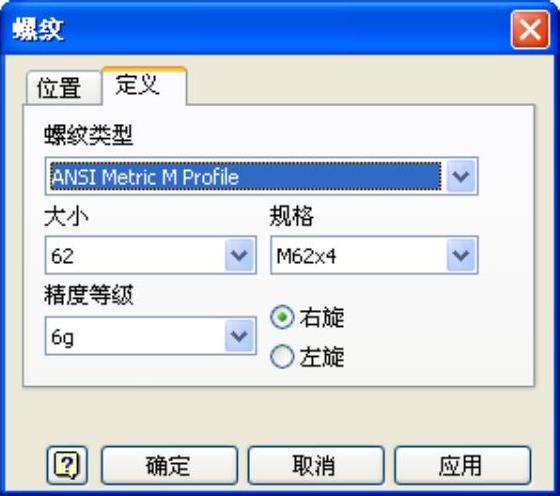Close the 螺纹 dialog with the X
The height and width of the screenshot is (496, 560).
[530, 30]
